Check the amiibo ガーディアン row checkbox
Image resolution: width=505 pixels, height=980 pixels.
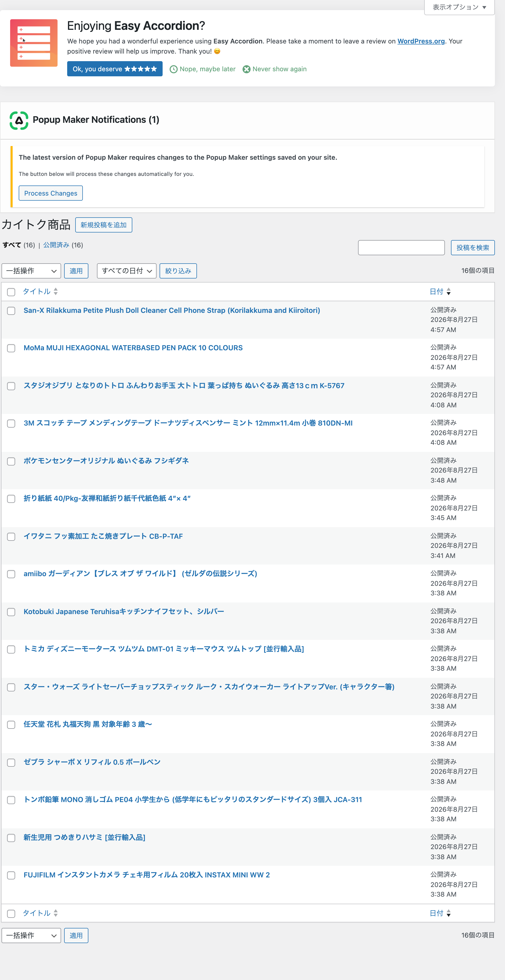click(11, 574)
